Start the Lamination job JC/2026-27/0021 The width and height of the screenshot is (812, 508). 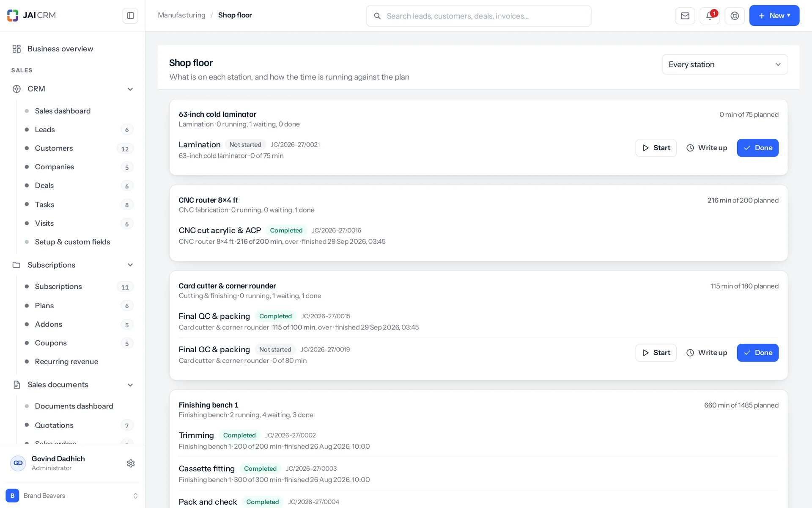656,148
